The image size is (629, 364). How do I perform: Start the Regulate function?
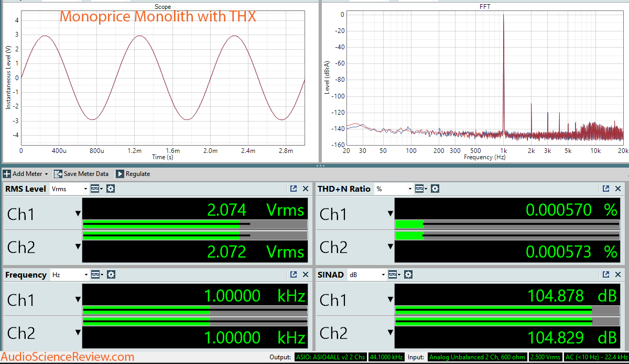(133, 174)
